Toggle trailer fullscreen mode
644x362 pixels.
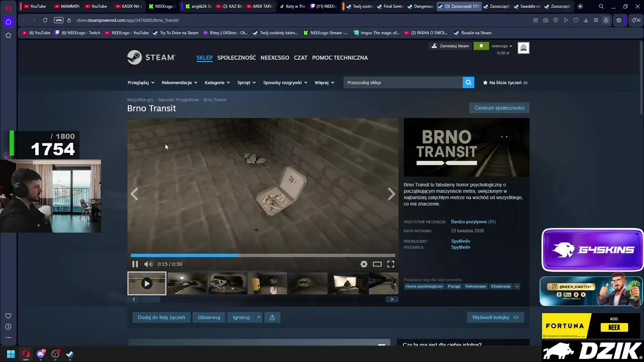click(390, 264)
